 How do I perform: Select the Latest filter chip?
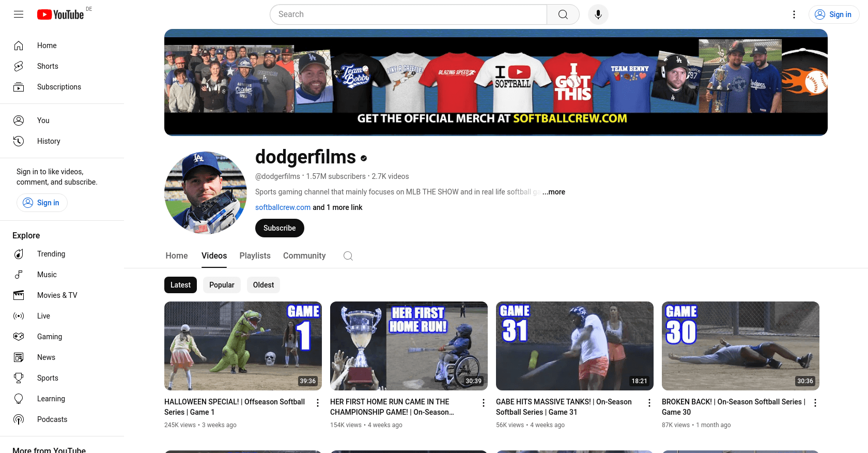click(x=180, y=285)
